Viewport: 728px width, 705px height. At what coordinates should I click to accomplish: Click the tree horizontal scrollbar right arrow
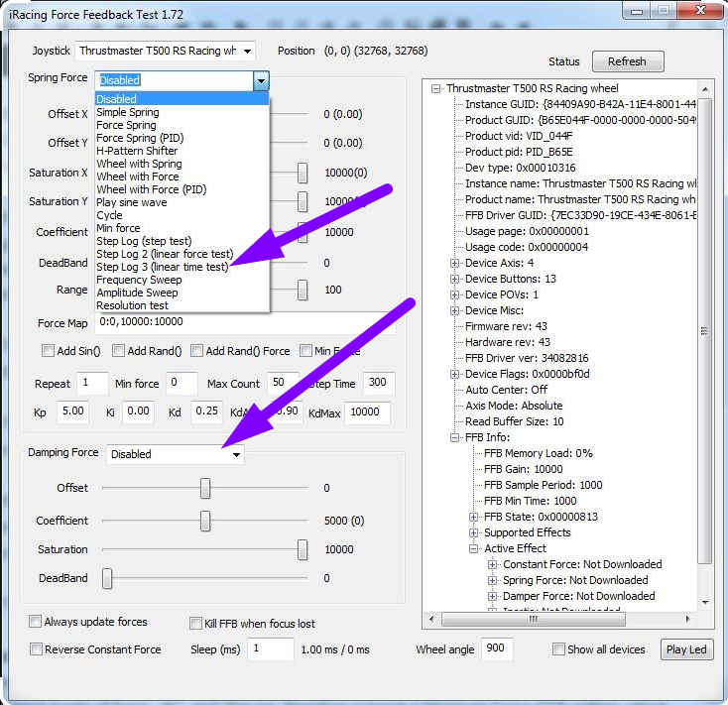coord(687,619)
